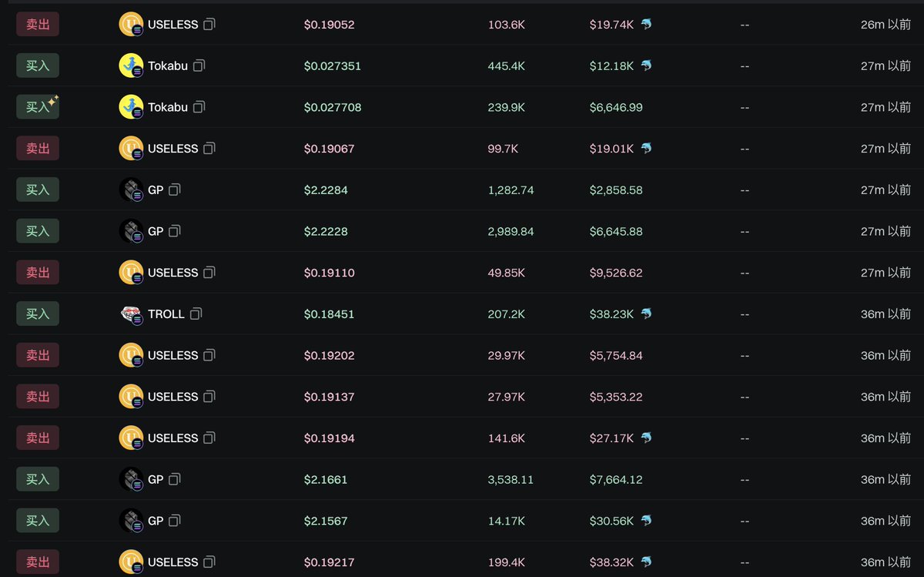The width and height of the screenshot is (924, 577).
Task: Click 卖出 badge in $0.19052 row
Action: tap(38, 25)
